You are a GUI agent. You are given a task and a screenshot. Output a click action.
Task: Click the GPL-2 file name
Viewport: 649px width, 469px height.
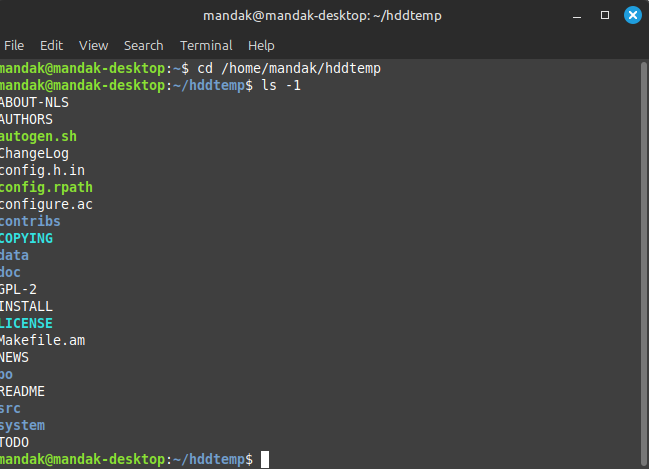(19, 289)
